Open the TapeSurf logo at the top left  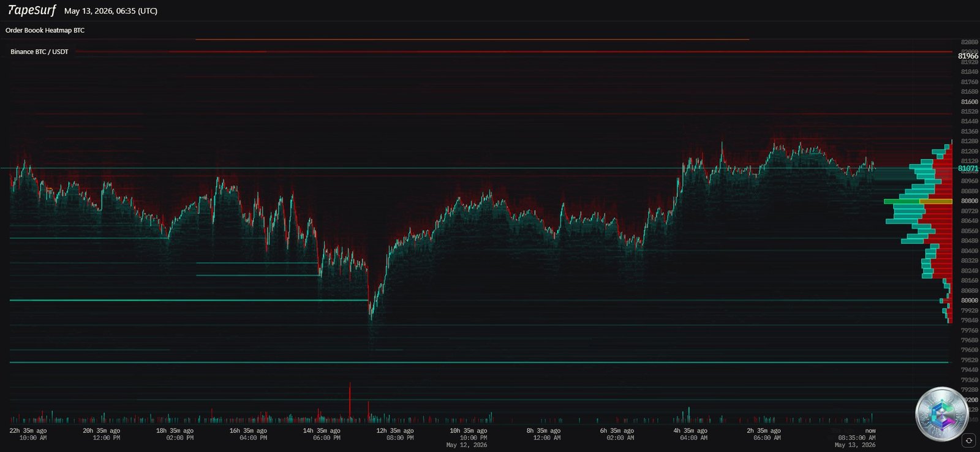32,10
